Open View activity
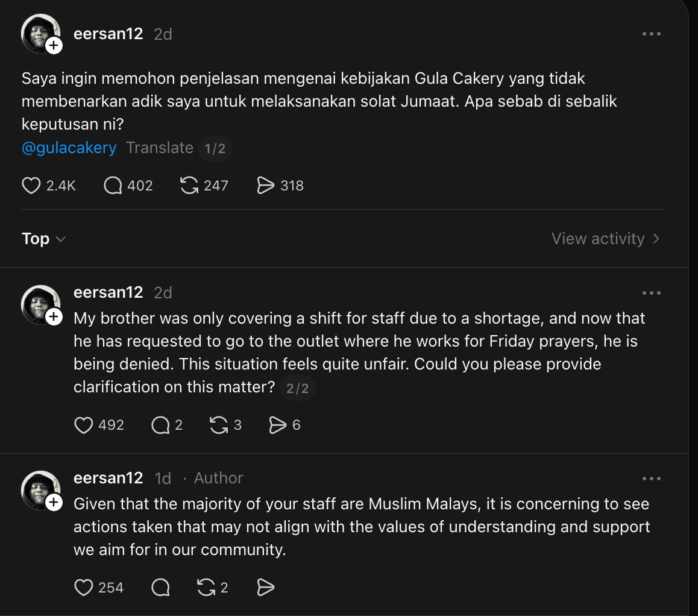The height and width of the screenshot is (616, 698). pos(605,239)
